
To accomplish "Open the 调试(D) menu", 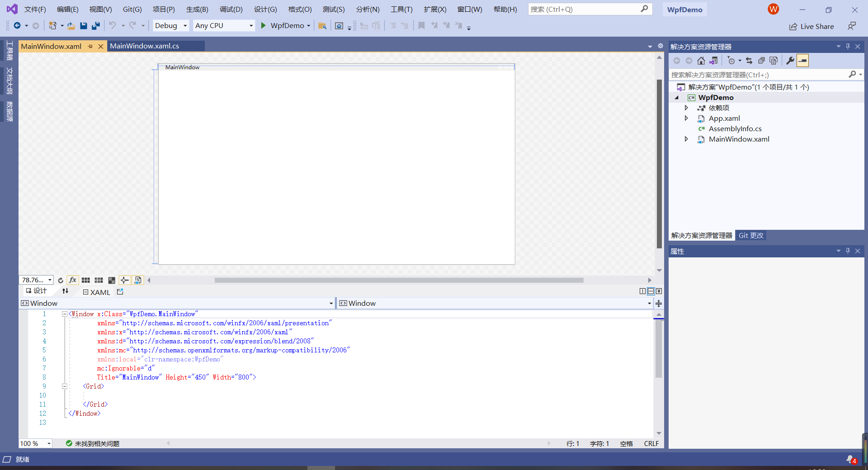I will click(x=231, y=9).
